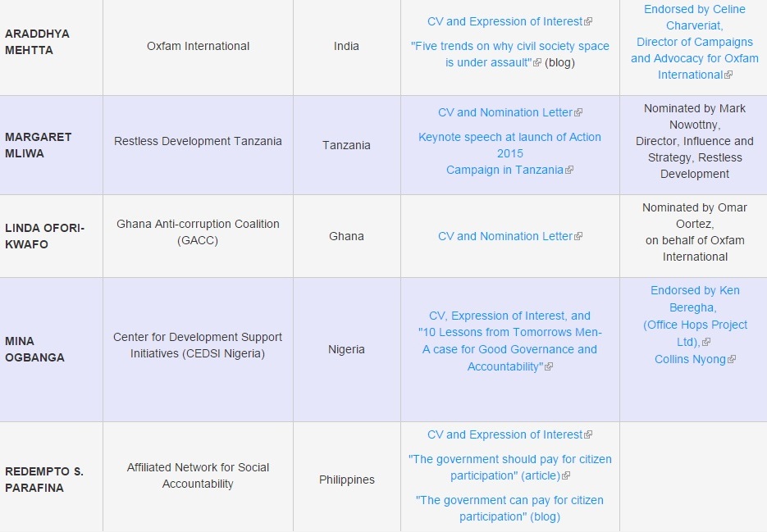Image resolution: width=767 pixels, height=532 pixels.
Task: Click external icon after "should pay" article link
Action: [566, 476]
